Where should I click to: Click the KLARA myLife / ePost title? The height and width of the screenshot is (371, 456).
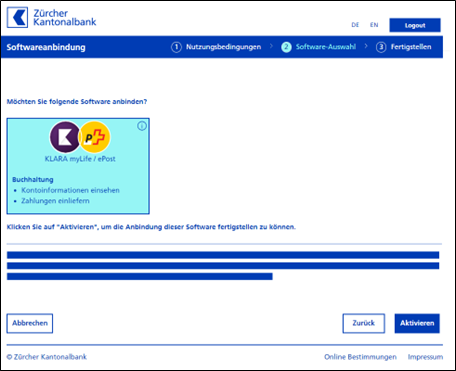[80, 159]
